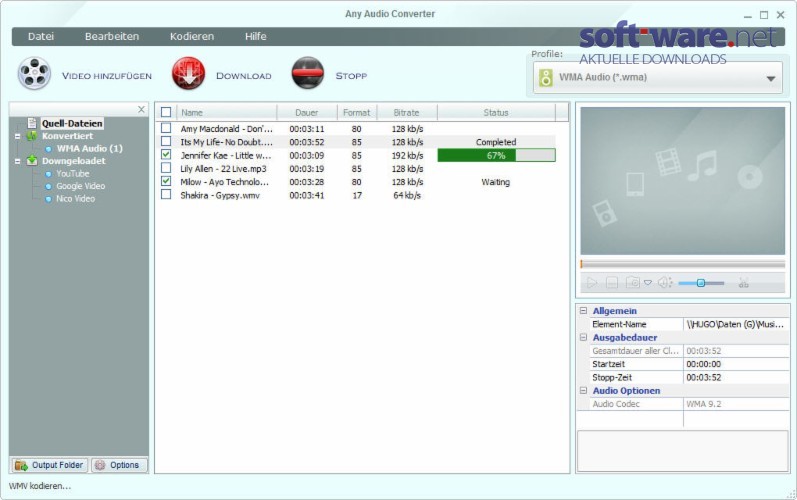The width and height of the screenshot is (797, 500).
Task: Click the Stopp label in toolbar
Action: (x=351, y=76)
